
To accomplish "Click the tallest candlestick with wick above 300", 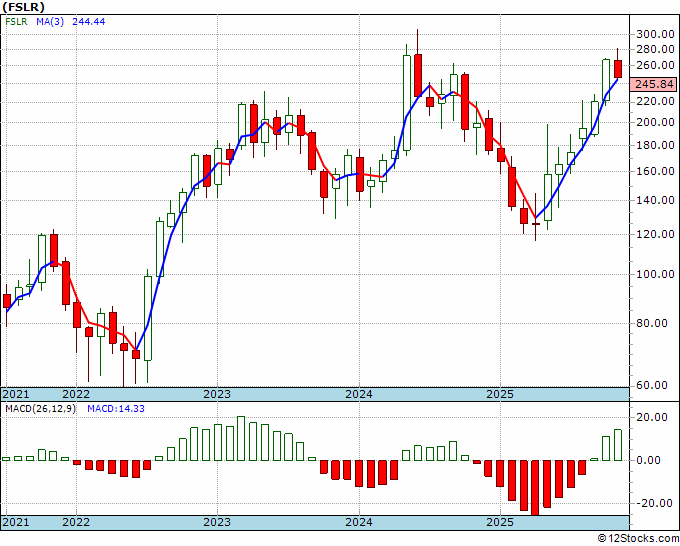I will [418, 75].
